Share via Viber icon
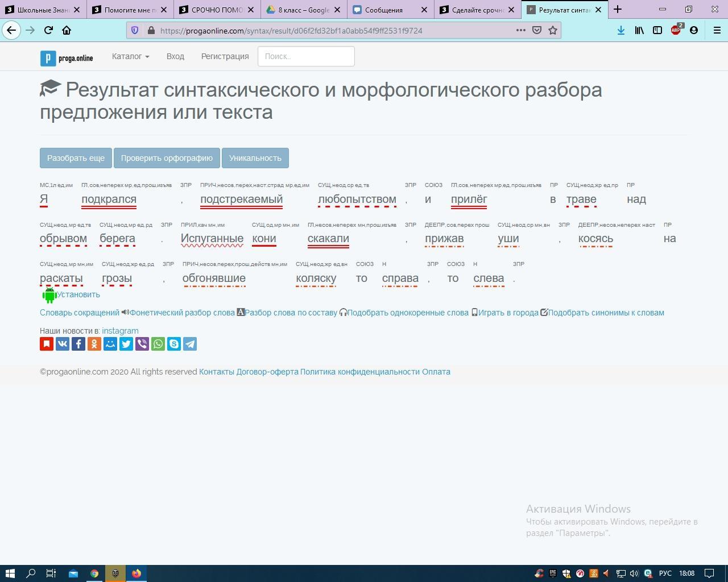This screenshot has width=728, height=582. coord(142,344)
